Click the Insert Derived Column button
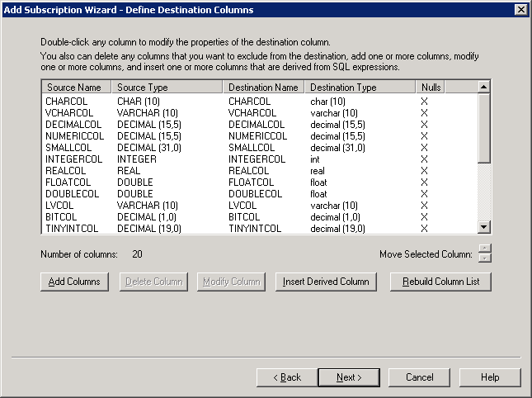Viewport: 532px width, 398px height. click(x=325, y=282)
